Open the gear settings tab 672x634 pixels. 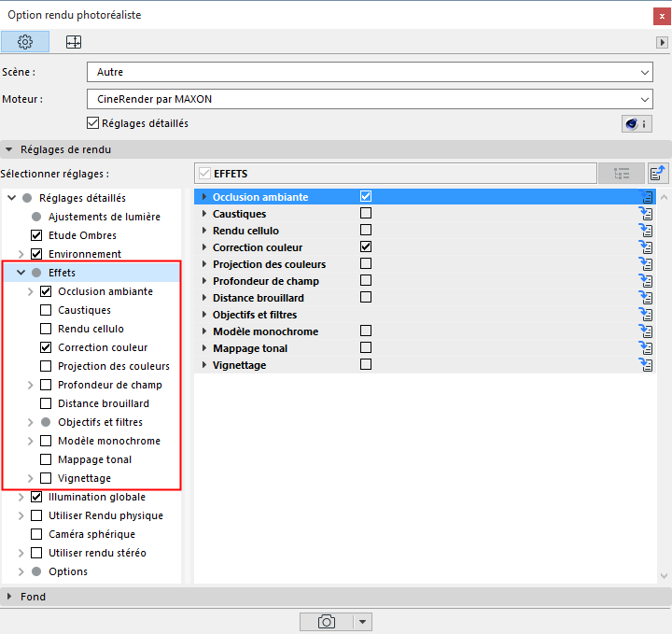point(25,42)
